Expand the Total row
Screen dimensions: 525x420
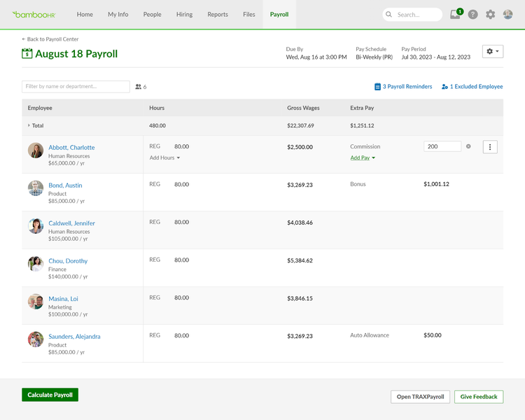coord(29,125)
